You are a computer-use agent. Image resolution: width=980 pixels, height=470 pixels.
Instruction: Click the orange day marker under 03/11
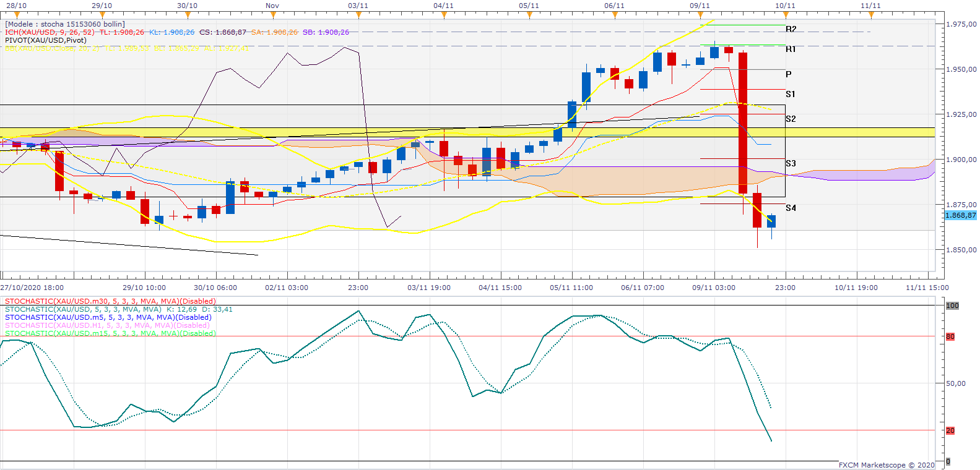[x=358, y=14]
